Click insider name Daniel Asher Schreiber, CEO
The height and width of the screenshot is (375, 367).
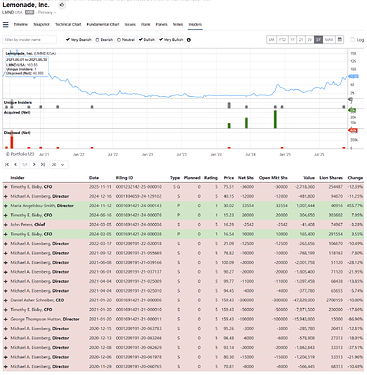click(37, 300)
